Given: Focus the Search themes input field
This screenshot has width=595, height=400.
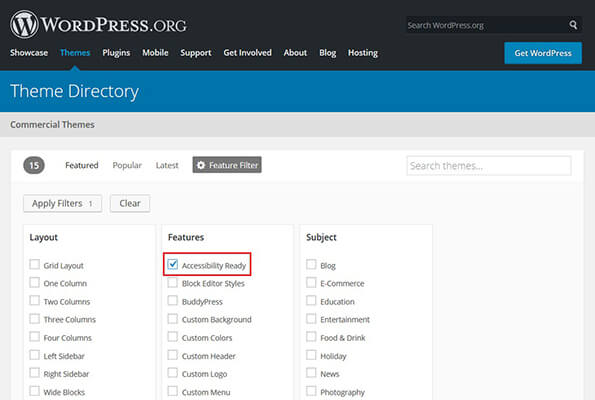Looking at the screenshot, I should coord(489,166).
